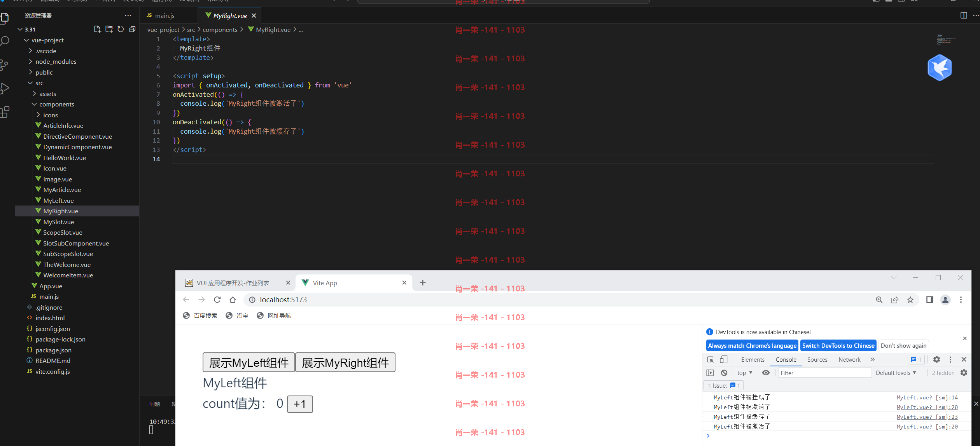Viewport: 980px width, 446px height.
Task: Expand the node_modules folder
Action: (30, 61)
